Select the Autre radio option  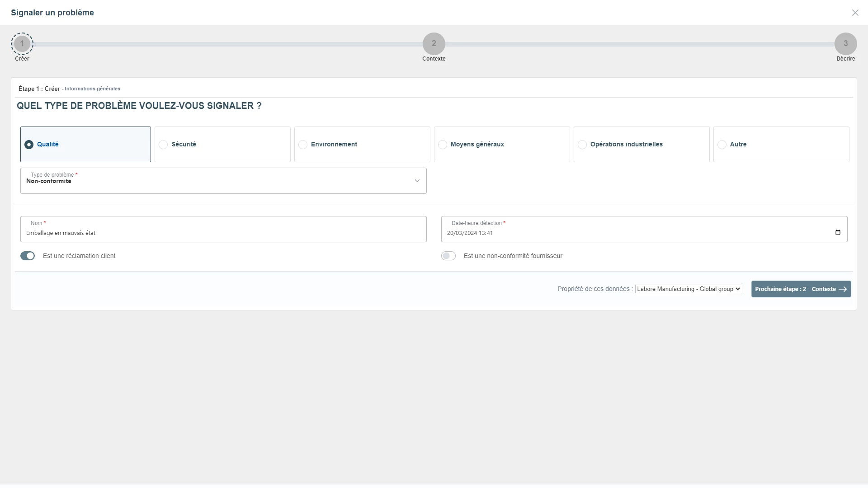click(781, 144)
